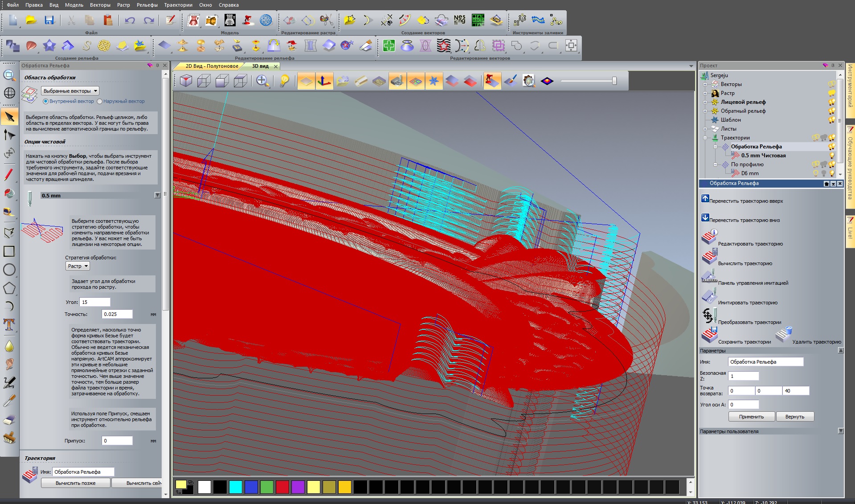Select the Наружный вектор radio button
Image resolution: width=855 pixels, height=504 pixels.
(x=99, y=102)
